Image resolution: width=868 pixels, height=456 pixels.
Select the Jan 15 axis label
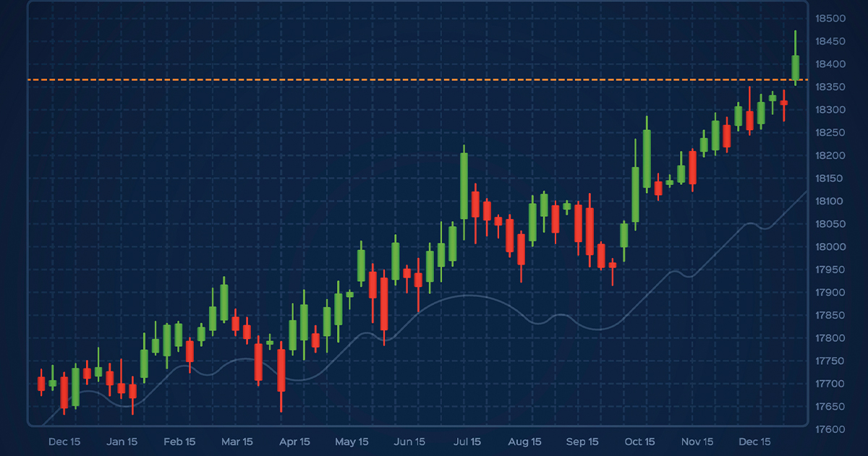tap(123, 442)
